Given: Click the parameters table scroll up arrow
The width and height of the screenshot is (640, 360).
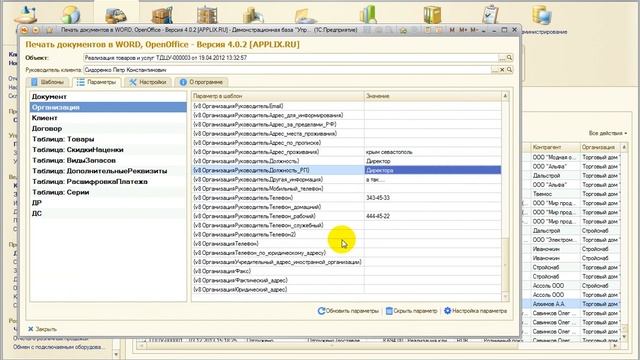Looking at the screenshot, I should (505, 96).
